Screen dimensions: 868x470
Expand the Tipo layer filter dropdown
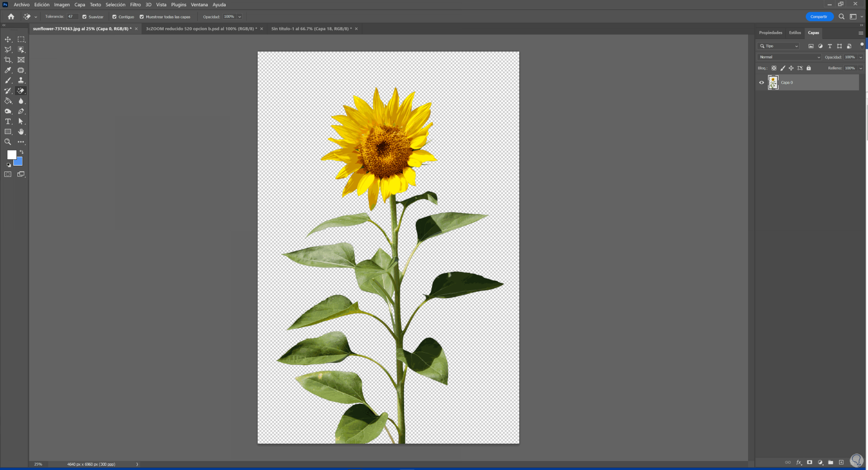point(779,46)
